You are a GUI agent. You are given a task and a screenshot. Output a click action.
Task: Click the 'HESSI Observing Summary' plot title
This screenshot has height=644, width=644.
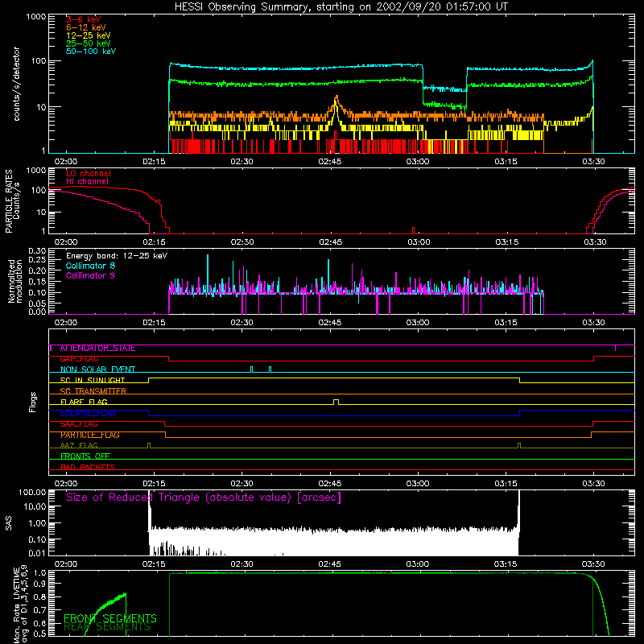point(341,7)
